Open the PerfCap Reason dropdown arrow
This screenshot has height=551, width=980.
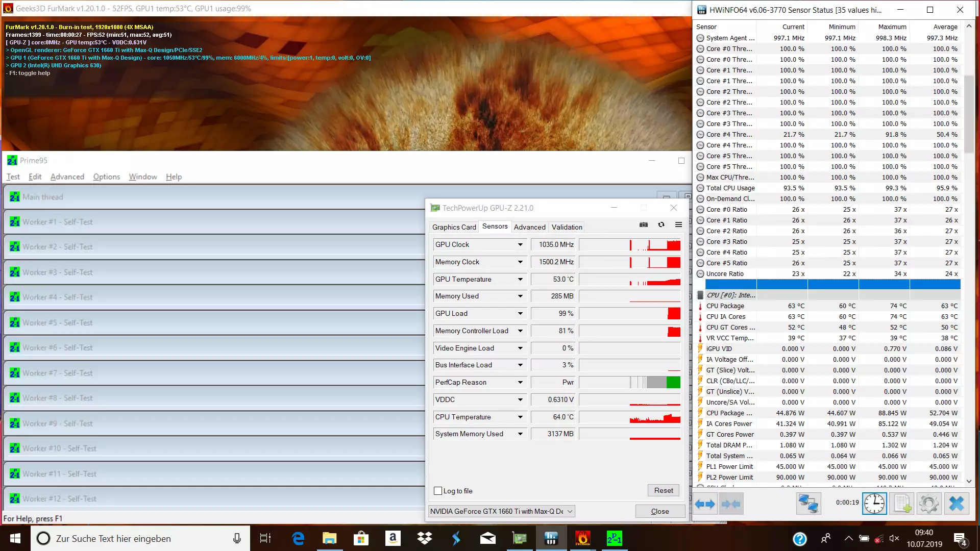pos(520,383)
